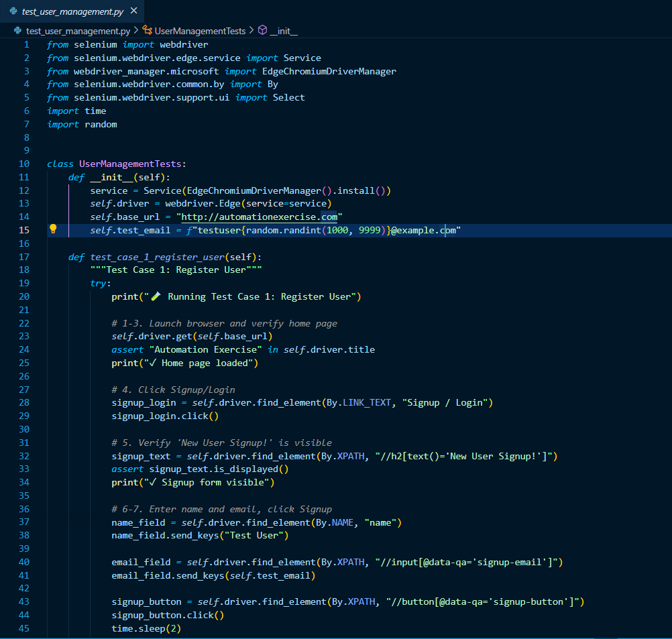
Task: Click 'Select' import on line 5
Action: 289,97
